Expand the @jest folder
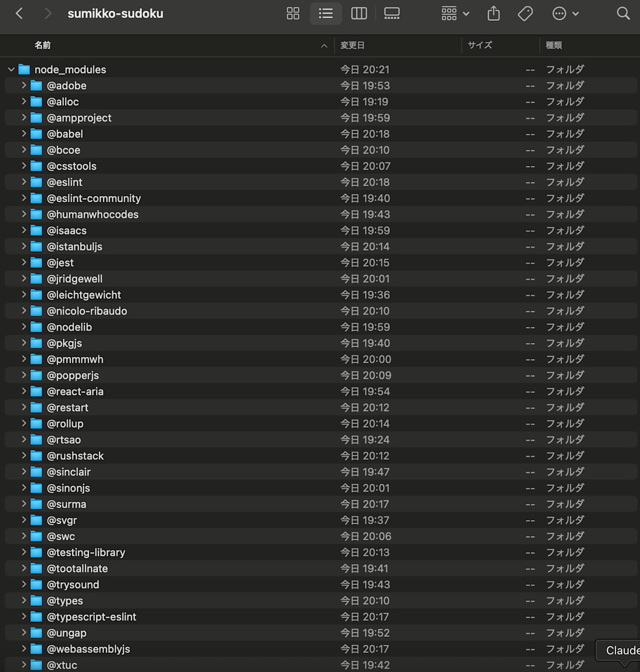The width and height of the screenshot is (640, 672). [x=23, y=262]
